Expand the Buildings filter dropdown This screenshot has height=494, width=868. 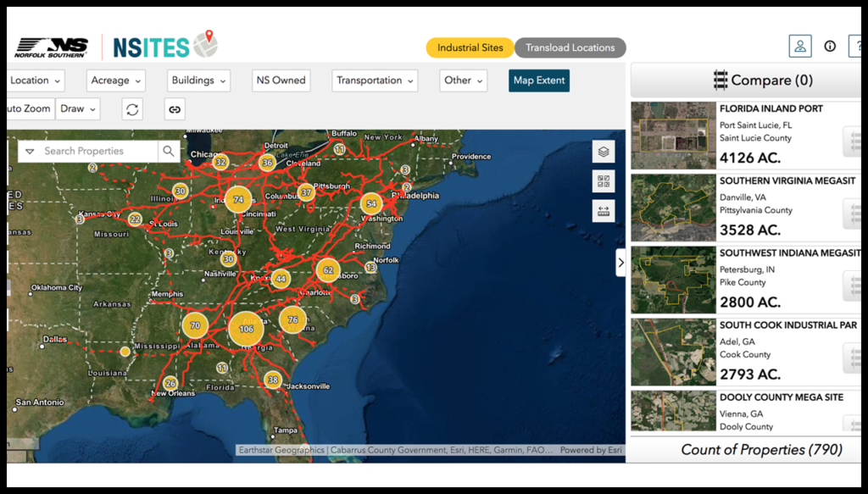[199, 80]
